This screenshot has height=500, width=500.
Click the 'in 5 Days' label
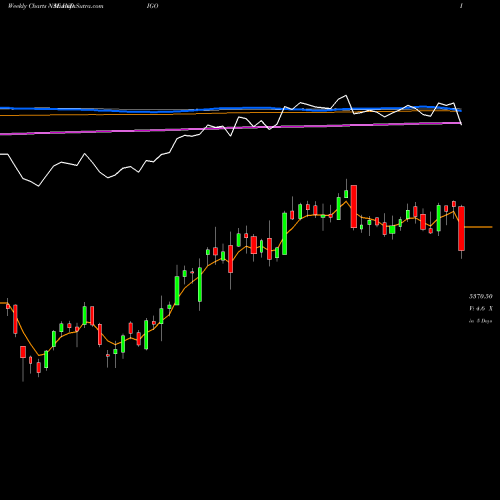point(481,321)
